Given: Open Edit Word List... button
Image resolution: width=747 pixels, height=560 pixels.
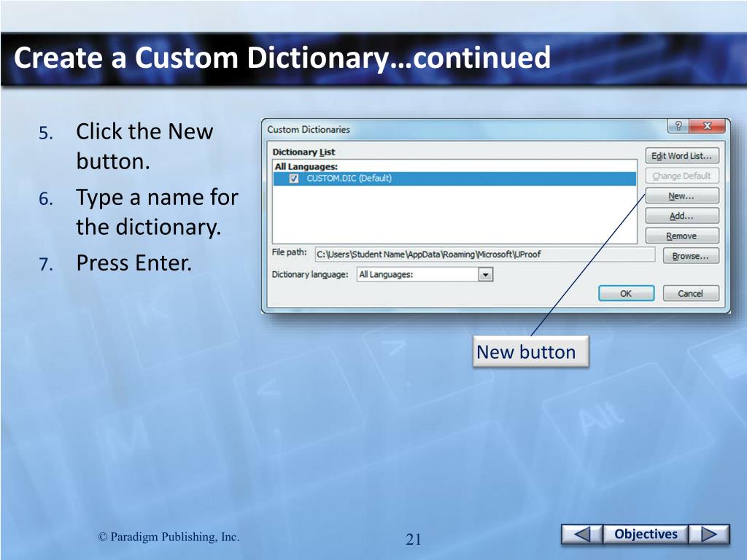Looking at the screenshot, I should [682, 156].
